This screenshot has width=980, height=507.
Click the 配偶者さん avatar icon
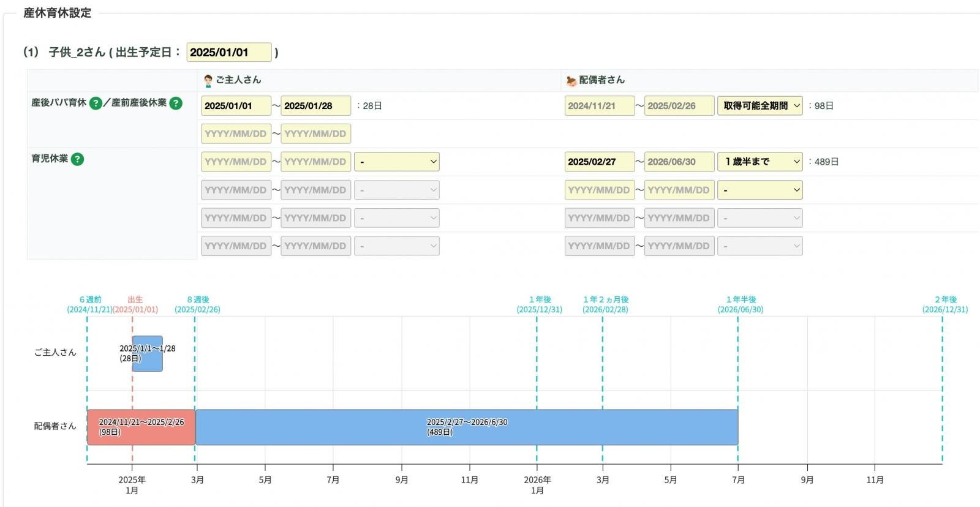(571, 81)
